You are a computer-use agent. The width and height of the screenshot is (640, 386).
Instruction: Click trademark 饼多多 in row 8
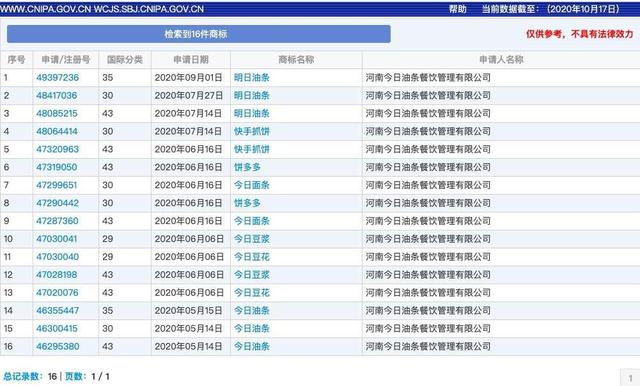coord(247,203)
